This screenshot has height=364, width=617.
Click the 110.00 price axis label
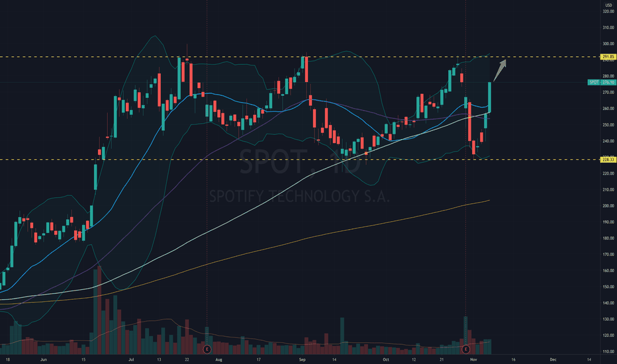pyautogui.click(x=608, y=351)
